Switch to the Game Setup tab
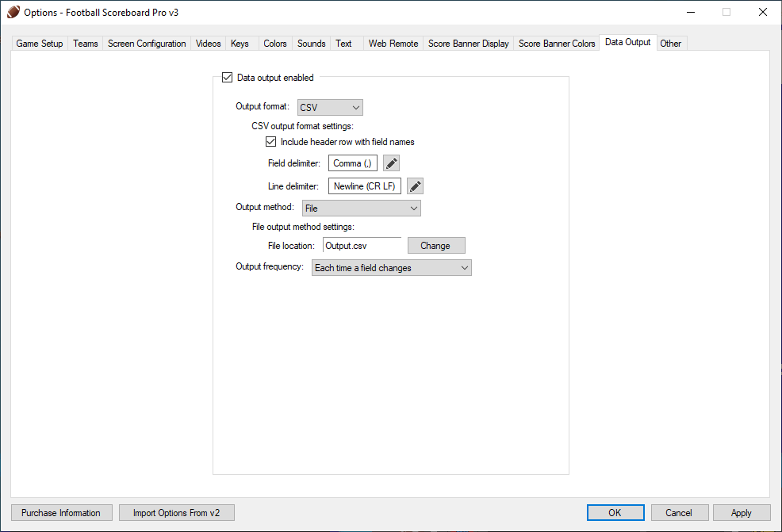The height and width of the screenshot is (532, 782). tap(40, 44)
